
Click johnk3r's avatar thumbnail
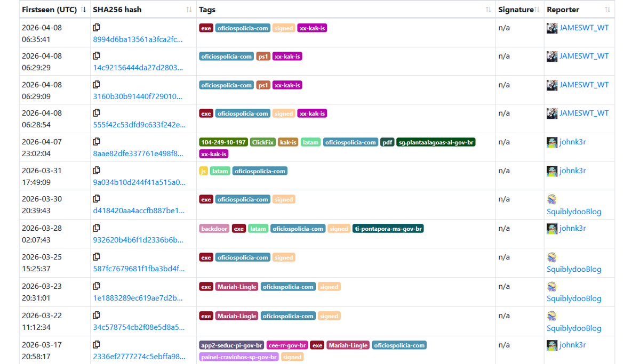pyautogui.click(x=551, y=142)
